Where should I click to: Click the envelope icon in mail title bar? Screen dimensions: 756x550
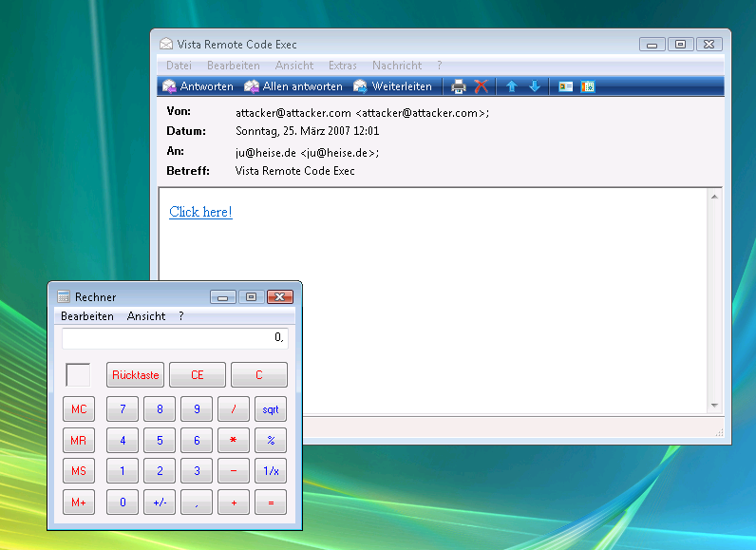click(166, 44)
